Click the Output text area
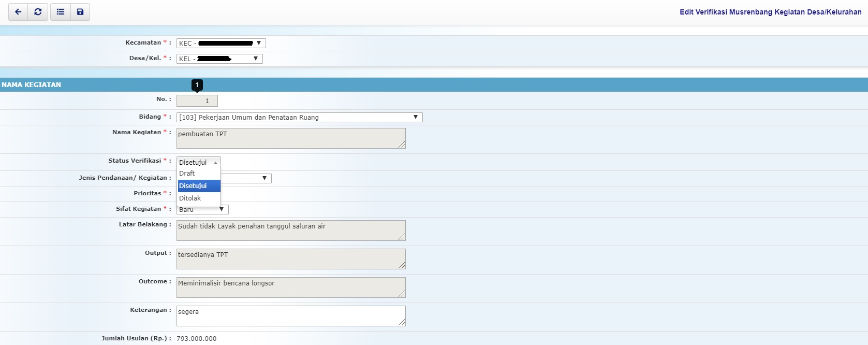Screen dimensions: 868x345 pos(290,259)
